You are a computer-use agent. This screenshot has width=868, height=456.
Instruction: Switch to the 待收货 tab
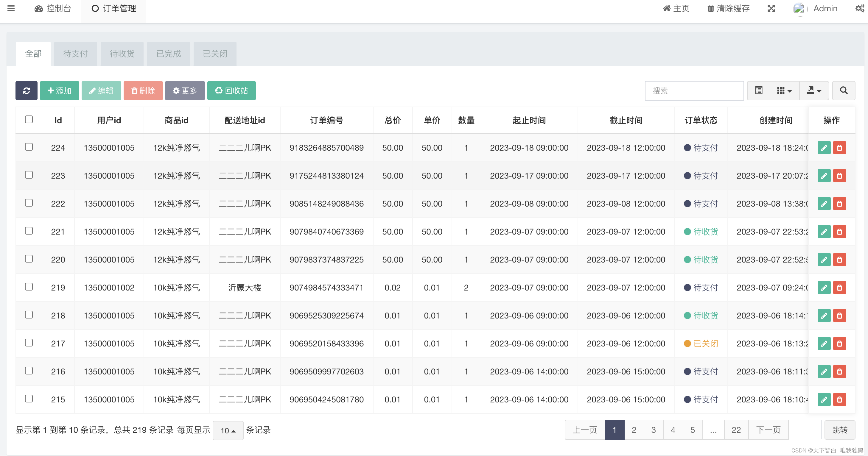(122, 54)
